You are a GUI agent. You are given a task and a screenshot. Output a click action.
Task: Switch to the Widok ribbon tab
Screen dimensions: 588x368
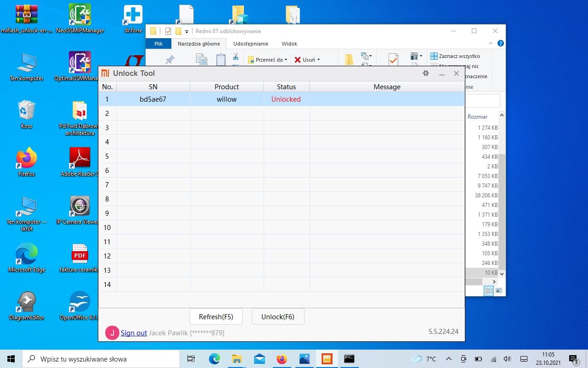[x=289, y=44]
